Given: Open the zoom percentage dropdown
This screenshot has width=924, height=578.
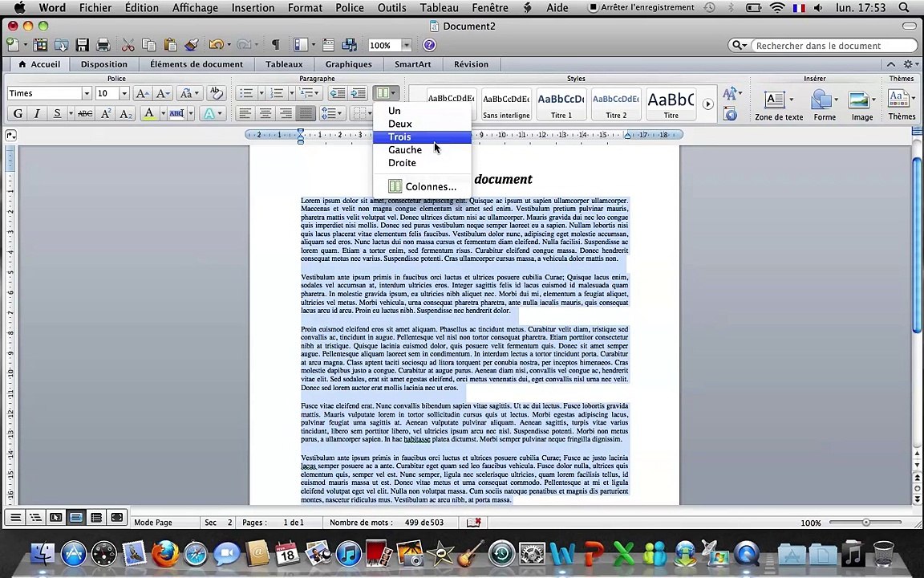Looking at the screenshot, I should tap(406, 46).
